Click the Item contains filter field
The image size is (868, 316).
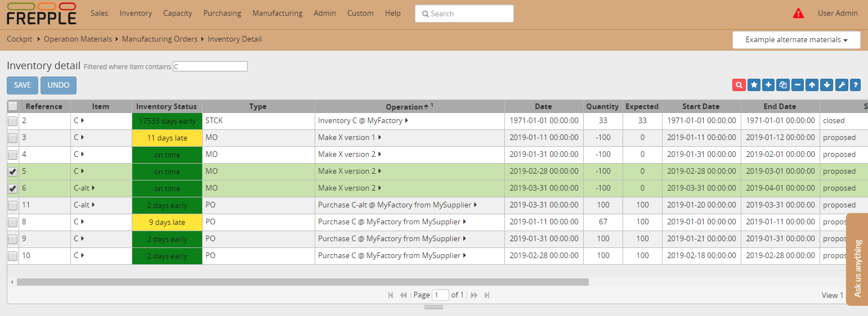click(x=210, y=66)
